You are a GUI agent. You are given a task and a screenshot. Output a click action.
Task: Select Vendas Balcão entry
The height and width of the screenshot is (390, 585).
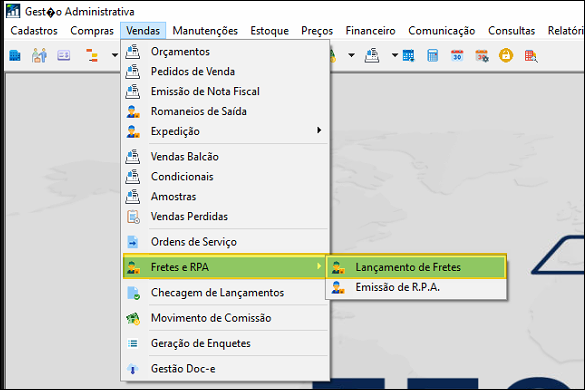point(225,157)
